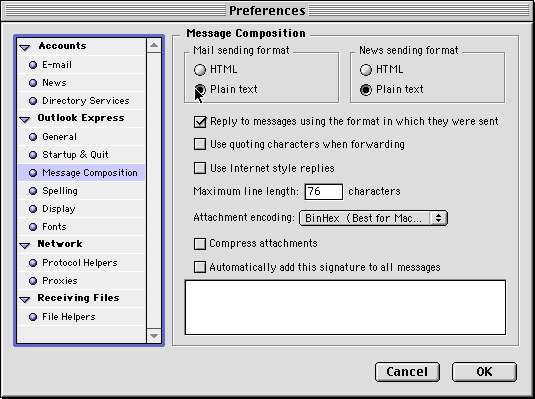The height and width of the screenshot is (399, 535).
Task: Open Proxies preferences
Action: (x=82, y=281)
